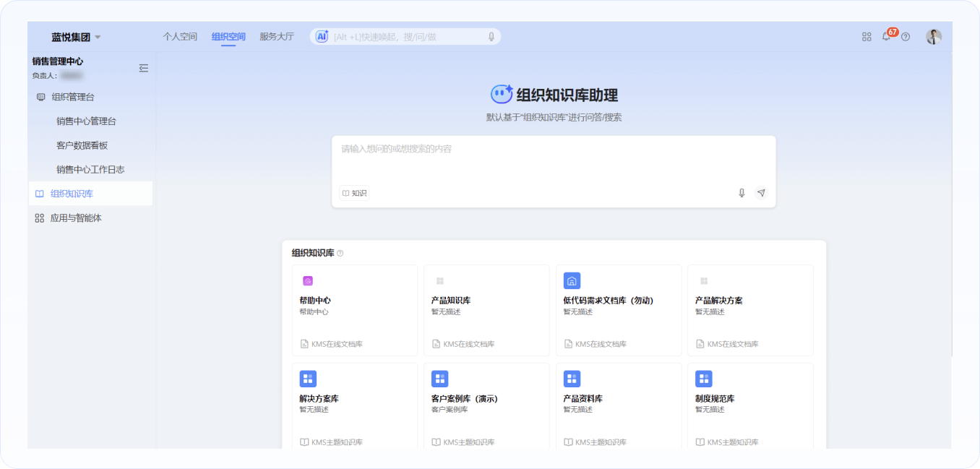Open the notification bell with 67 badge
The height and width of the screenshot is (469, 980).
point(886,37)
